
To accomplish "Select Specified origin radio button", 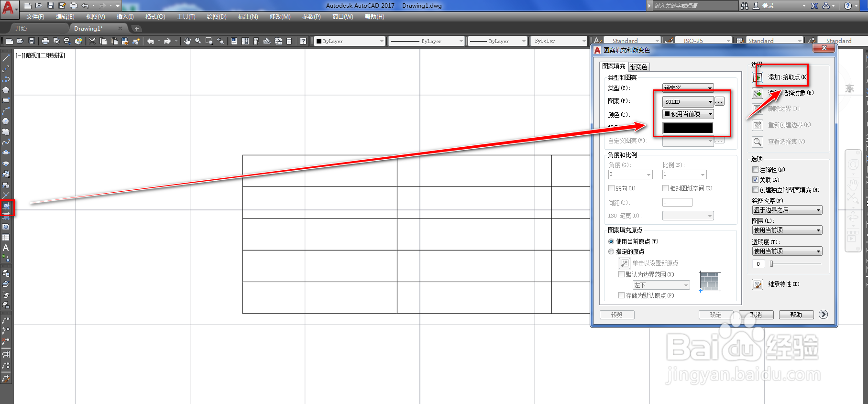I will pos(611,251).
